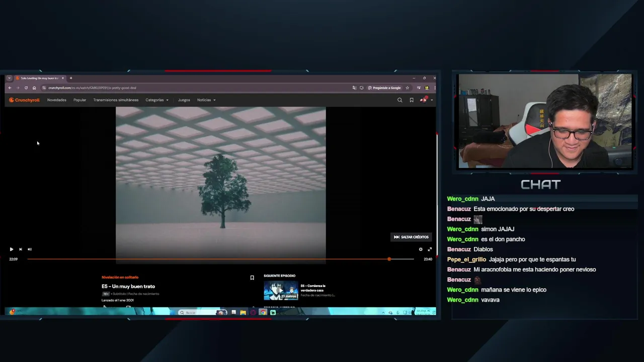Screen dimensions: 644x362
Task: Click SIGUIENTE EPISODIO heading
Action: click(279, 276)
